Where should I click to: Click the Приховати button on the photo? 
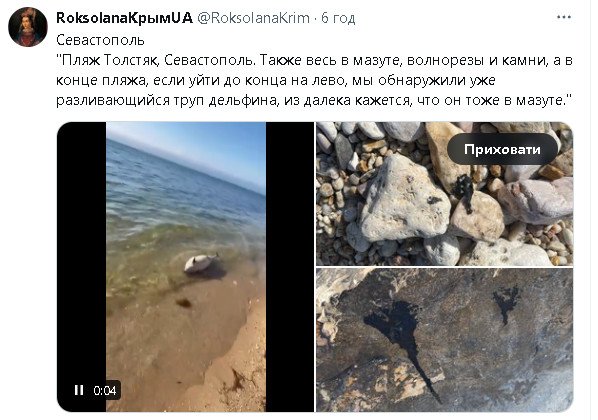click(502, 149)
